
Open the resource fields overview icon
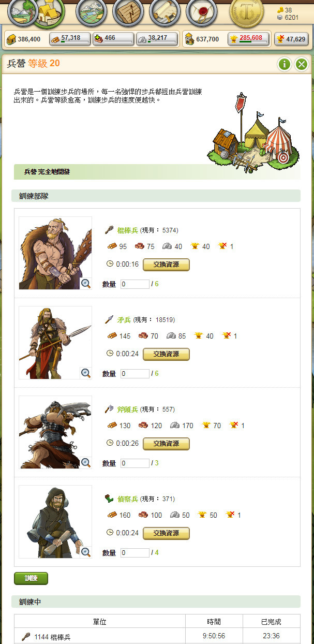point(20,12)
